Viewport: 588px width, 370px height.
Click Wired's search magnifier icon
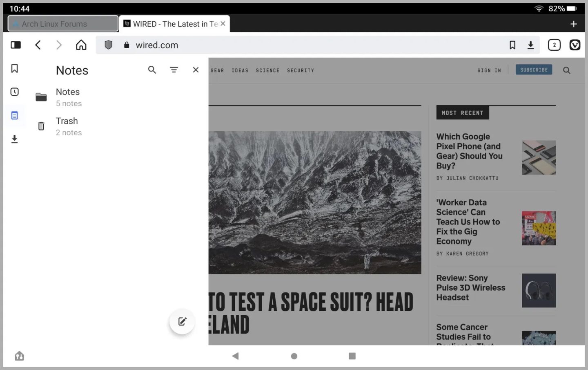(x=567, y=70)
